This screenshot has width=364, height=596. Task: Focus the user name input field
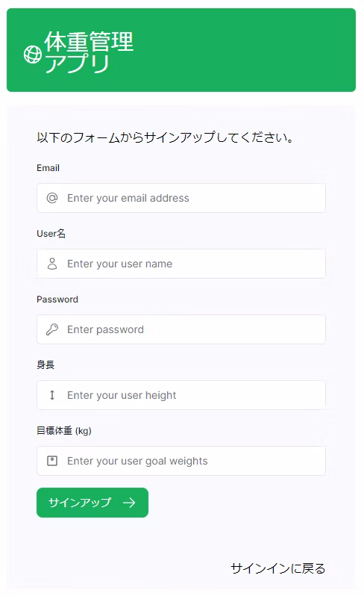click(181, 264)
